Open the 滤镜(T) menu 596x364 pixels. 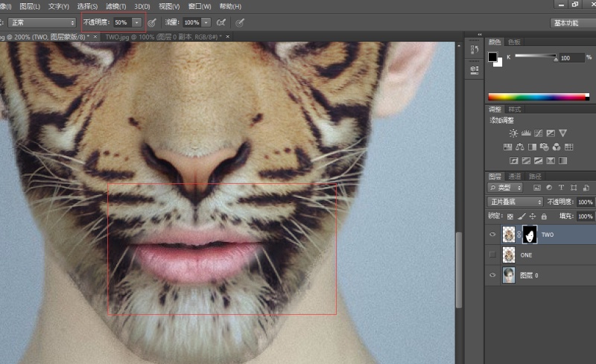pyautogui.click(x=116, y=7)
